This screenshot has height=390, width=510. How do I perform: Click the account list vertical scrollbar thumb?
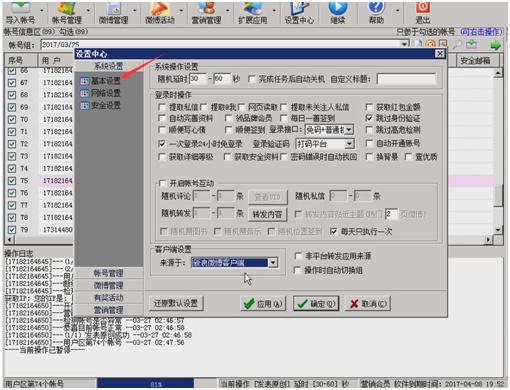(x=498, y=196)
